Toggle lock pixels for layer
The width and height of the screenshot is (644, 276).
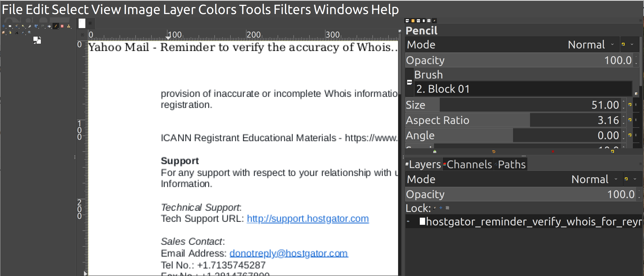(434, 208)
